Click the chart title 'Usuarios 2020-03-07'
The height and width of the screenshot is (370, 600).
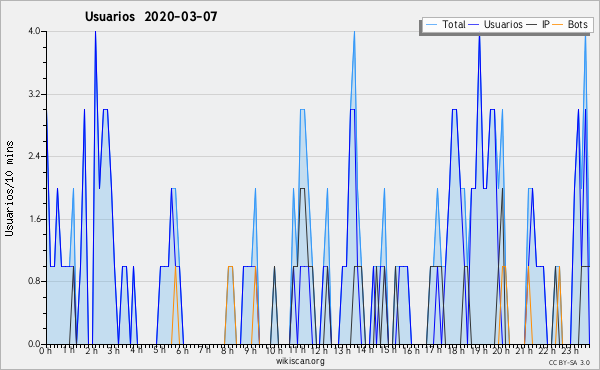(151, 17)
